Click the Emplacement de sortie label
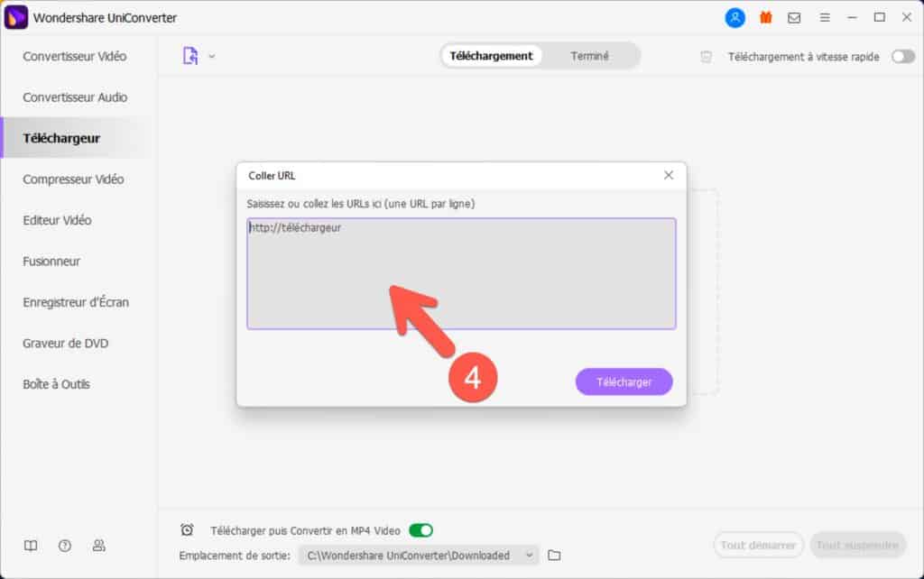This screenshot has width=924, height=579. click(235, 556)
